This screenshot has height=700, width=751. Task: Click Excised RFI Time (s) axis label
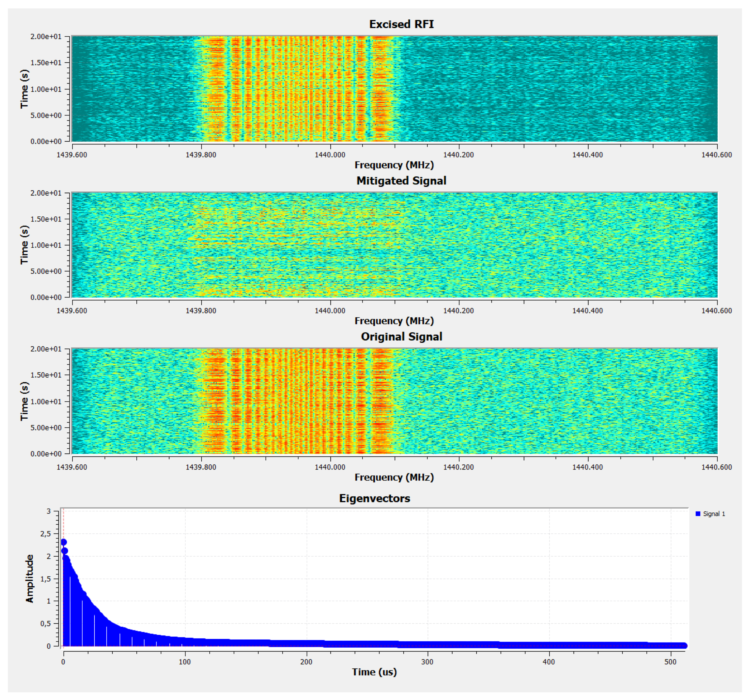coord(24,89)
